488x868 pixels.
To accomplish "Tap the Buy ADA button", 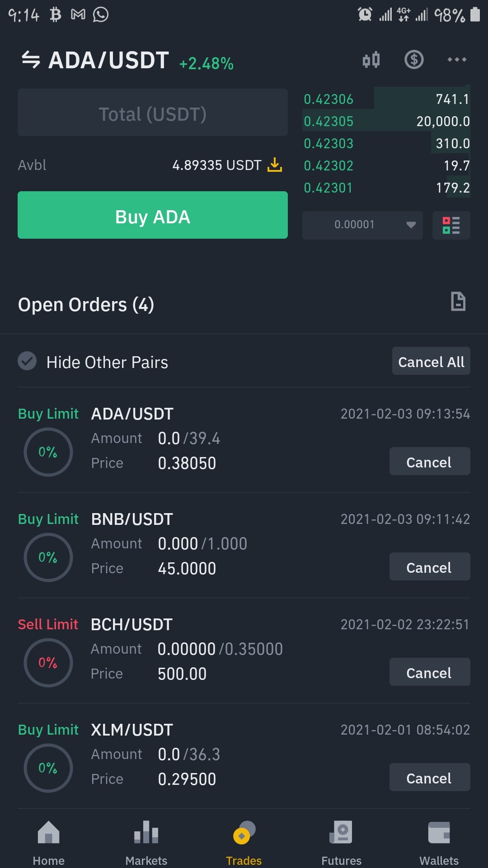I will pos(153,215).
